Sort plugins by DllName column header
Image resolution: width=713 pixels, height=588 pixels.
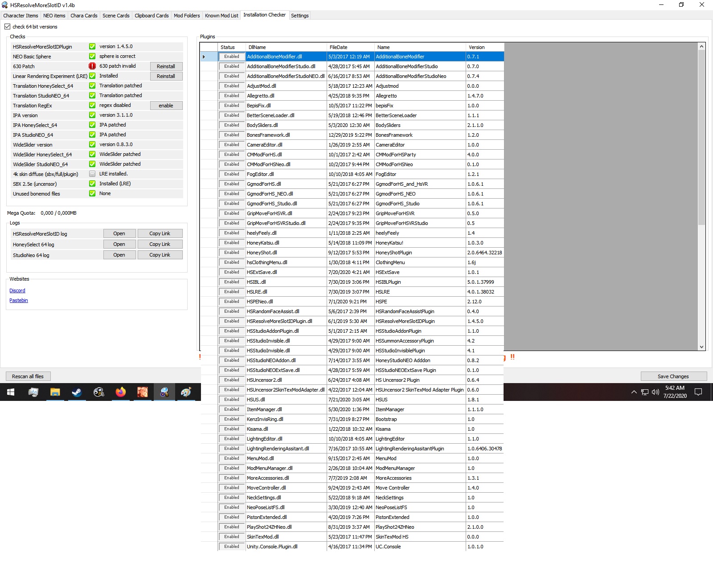pyautogui.click(x=286, y=47)
